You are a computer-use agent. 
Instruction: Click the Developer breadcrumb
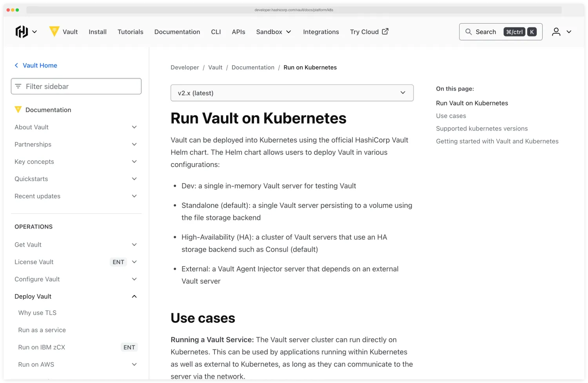pyautogui.click(x=185, y=67)
